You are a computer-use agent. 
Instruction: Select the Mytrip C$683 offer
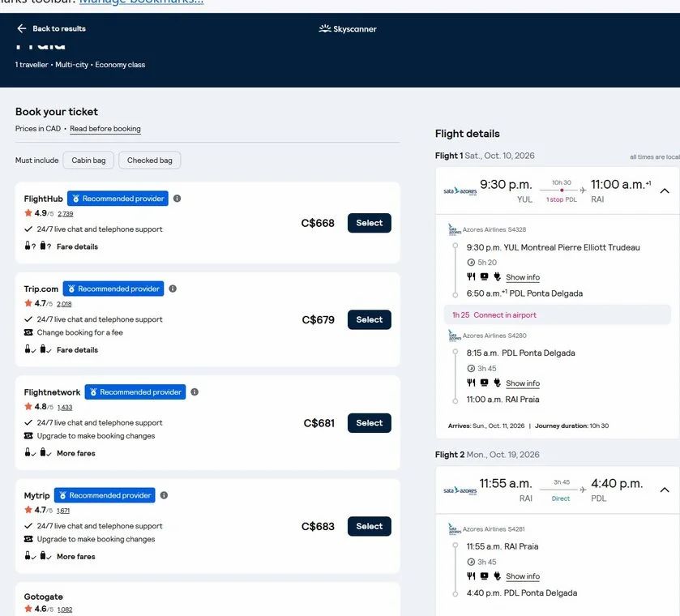tap(369, 526)
